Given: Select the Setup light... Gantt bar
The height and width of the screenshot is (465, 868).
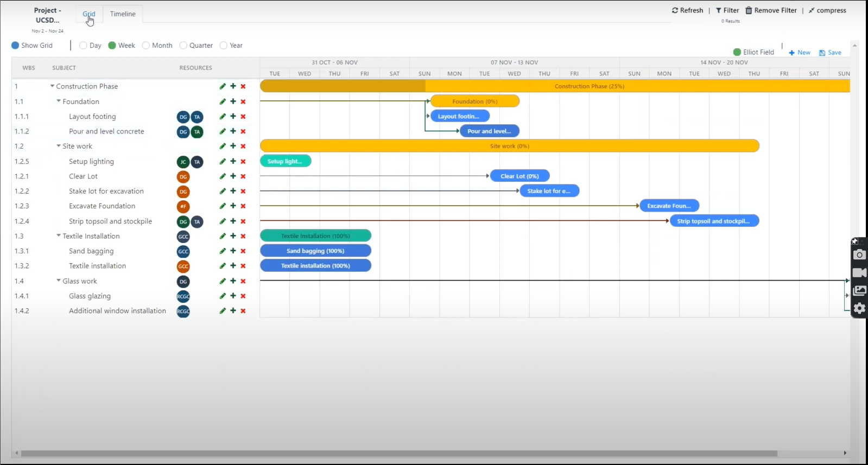Looking at the screenshot, I should pyautogui.click(x=286, y=161).
